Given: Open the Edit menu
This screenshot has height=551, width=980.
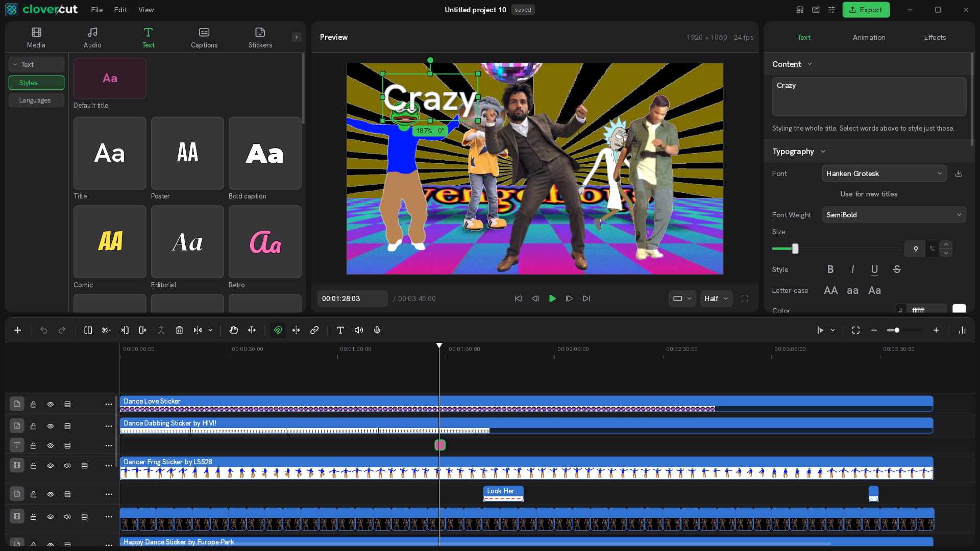Looking at the screenshot, I should click(120, 10).
